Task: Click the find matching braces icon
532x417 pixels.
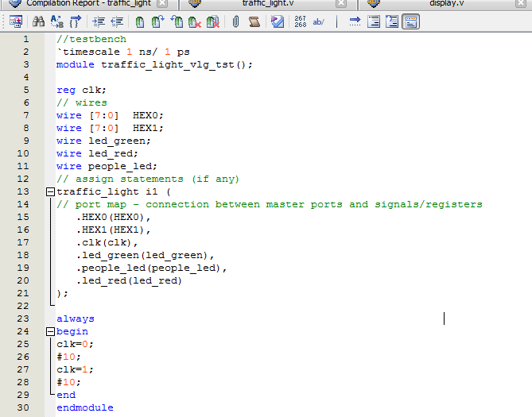Action: click(x=76, y=21)
